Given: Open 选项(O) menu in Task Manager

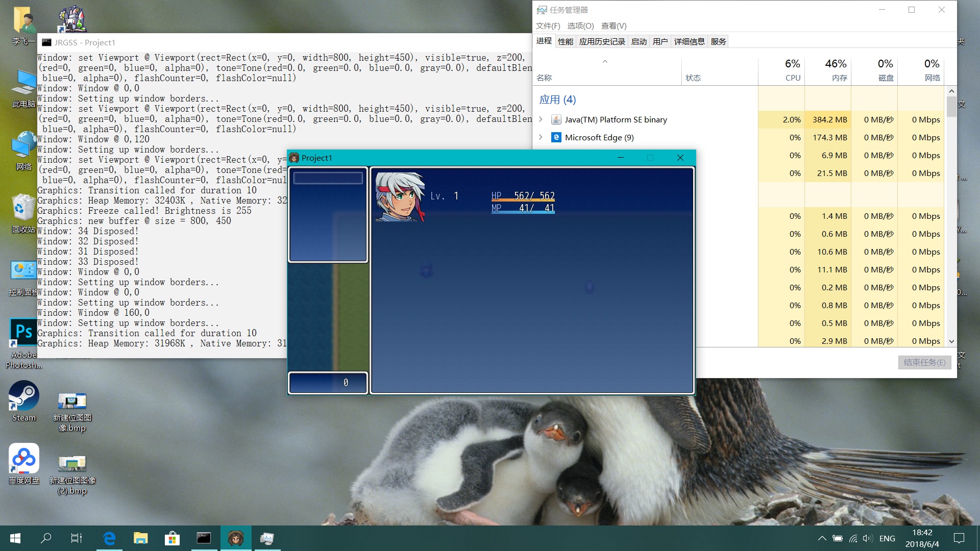Looking at the screenshot, I should (580, 26).
